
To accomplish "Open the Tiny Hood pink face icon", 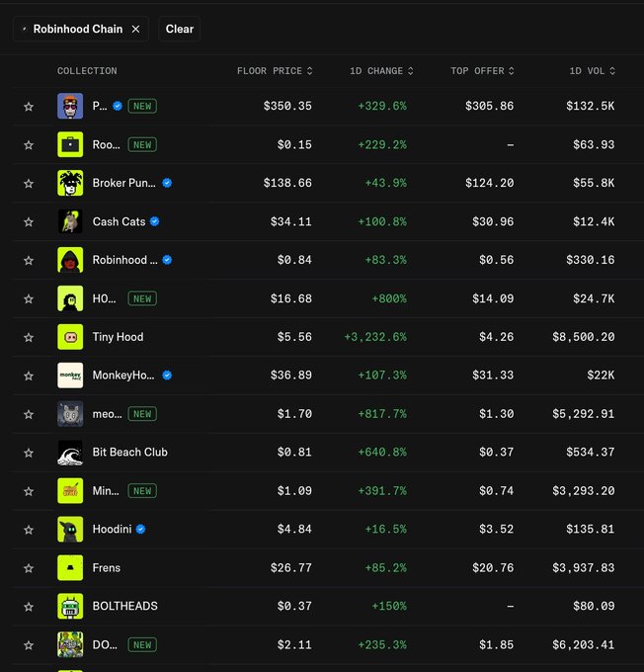I will 70,337.
